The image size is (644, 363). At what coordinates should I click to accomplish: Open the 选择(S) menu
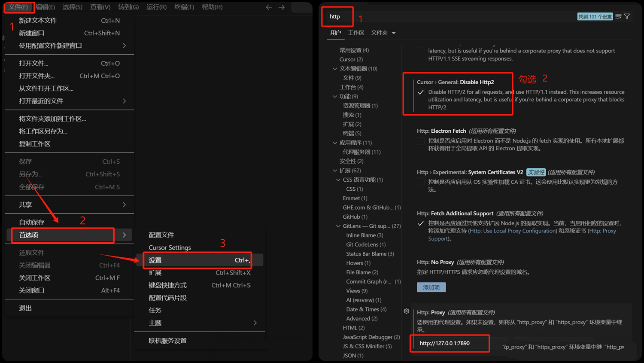coord(73,7)
